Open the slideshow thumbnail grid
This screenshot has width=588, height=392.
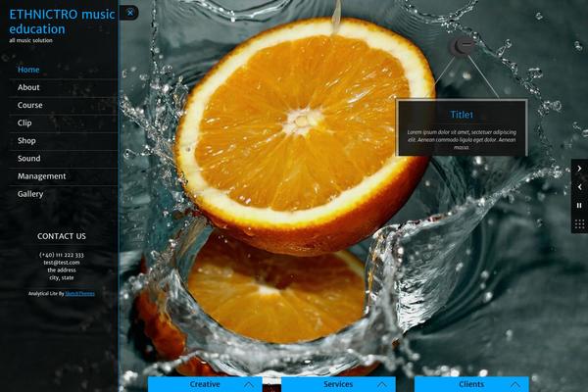tap(579, 224)
